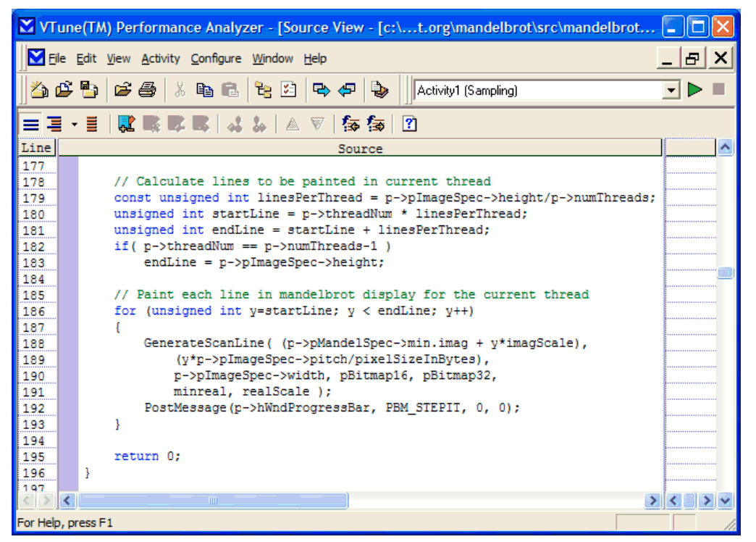This screenshot has height=542, width=756.
Task: Click the Line column header
Action: click(x=36, y=149)
